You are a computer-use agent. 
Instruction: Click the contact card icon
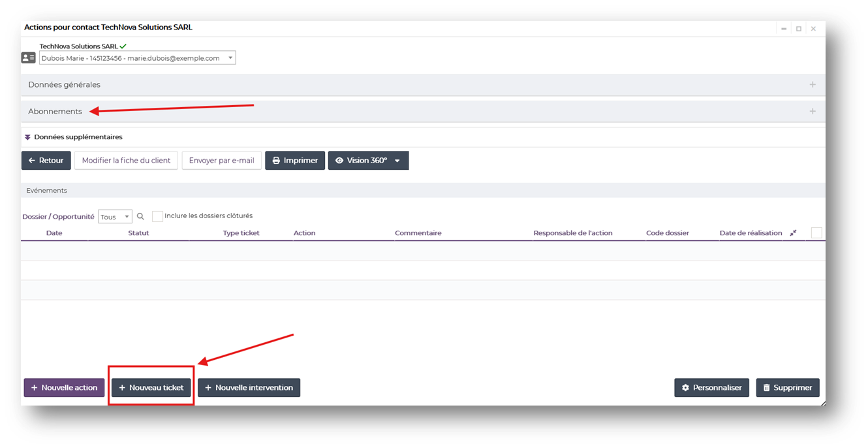pos(29,58)
